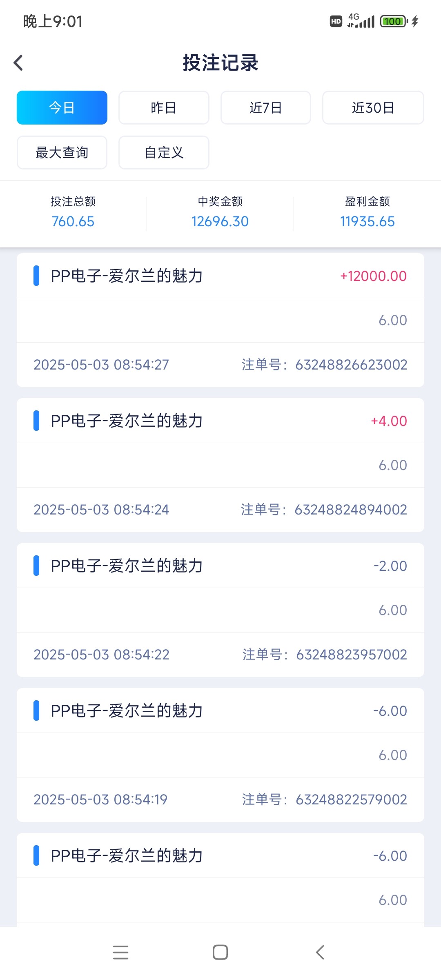
Task: Tap the HD icon in status bar
Action: pyautogui.click(x=336, y=21)
